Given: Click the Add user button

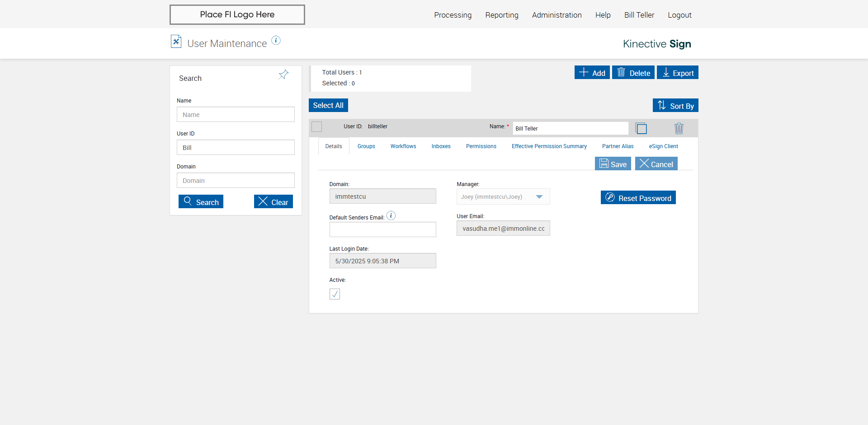Looking at the screenshot, I should [592, 73].
